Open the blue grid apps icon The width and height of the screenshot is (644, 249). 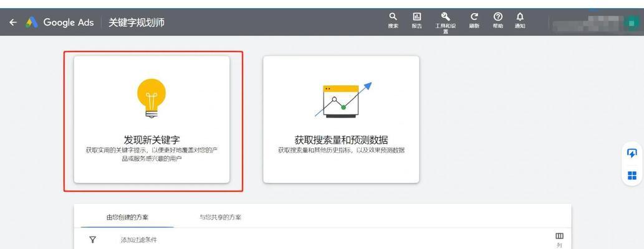(x=632, y=176)
